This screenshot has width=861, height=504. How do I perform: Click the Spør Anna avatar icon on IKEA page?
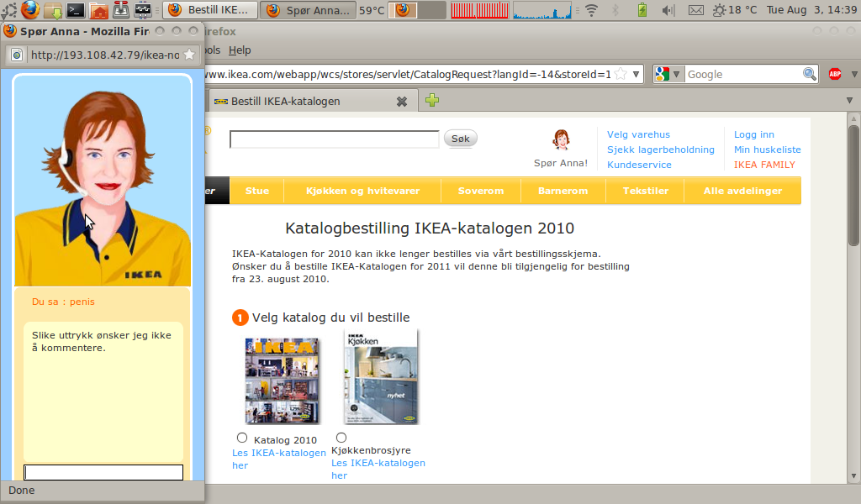coord(561,140)
